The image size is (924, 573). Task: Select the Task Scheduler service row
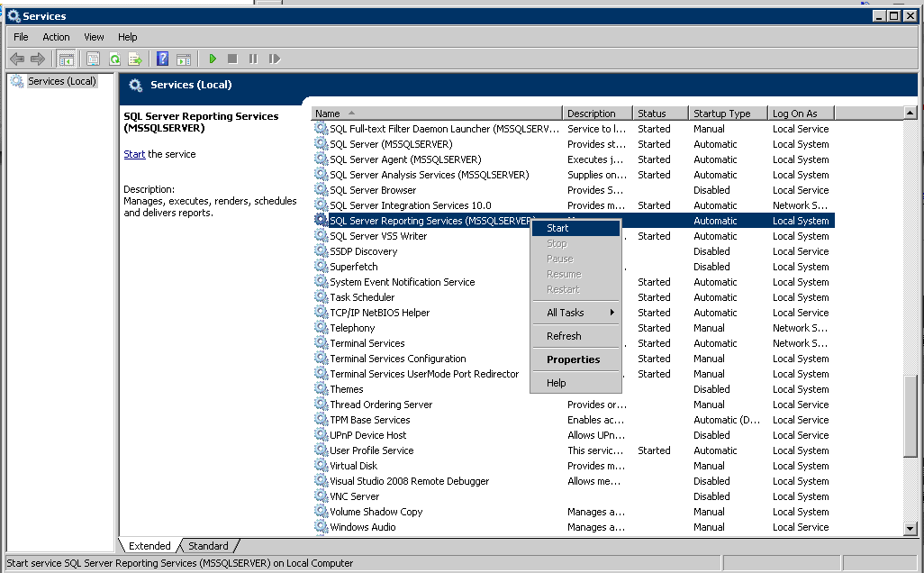click(x=574, y=297)
